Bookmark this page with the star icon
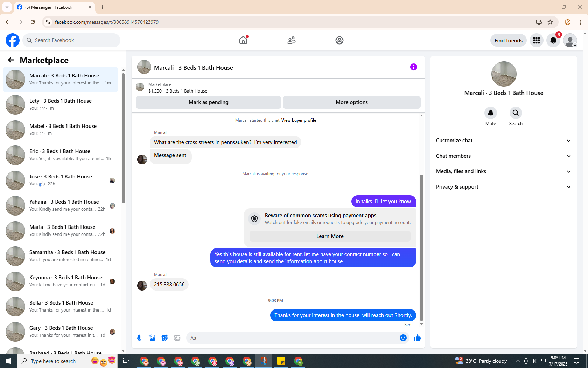This screenshot has height=368, width=588. [x=550, y=22]
